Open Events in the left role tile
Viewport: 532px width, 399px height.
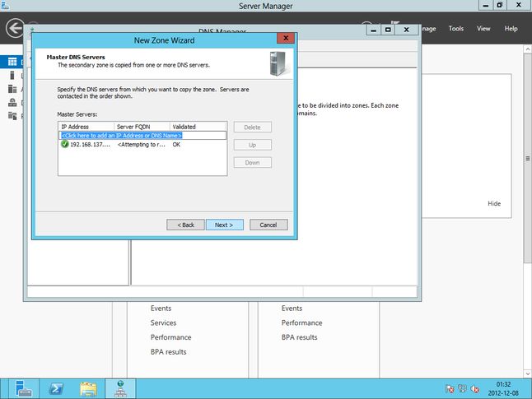[x=161, y=309]
